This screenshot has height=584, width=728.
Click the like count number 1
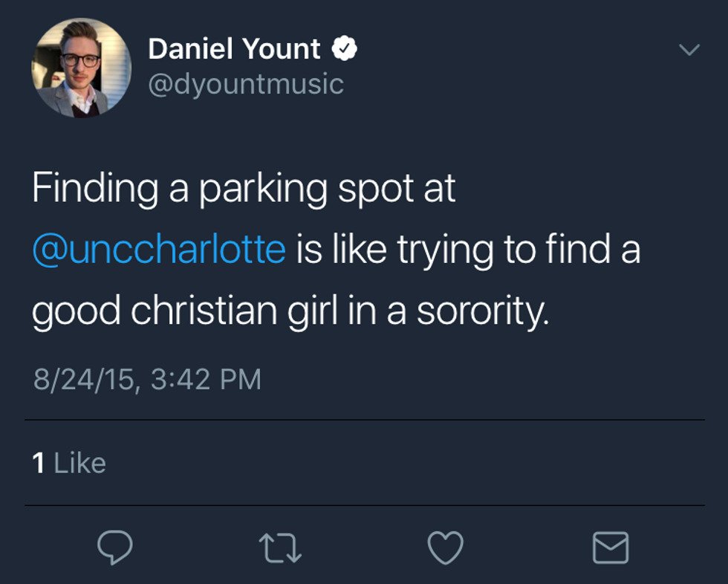pyautogui.click(x=39, y=464)
